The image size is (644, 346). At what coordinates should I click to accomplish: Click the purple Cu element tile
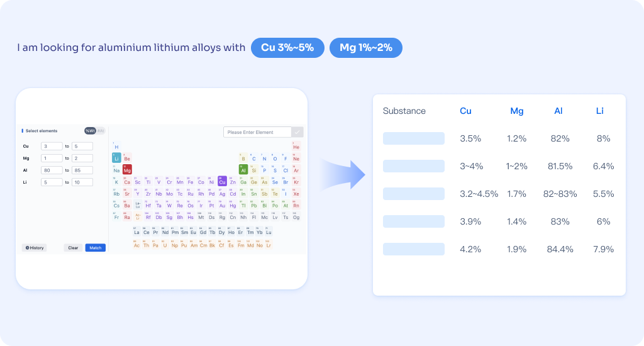[x=222, y=182]
